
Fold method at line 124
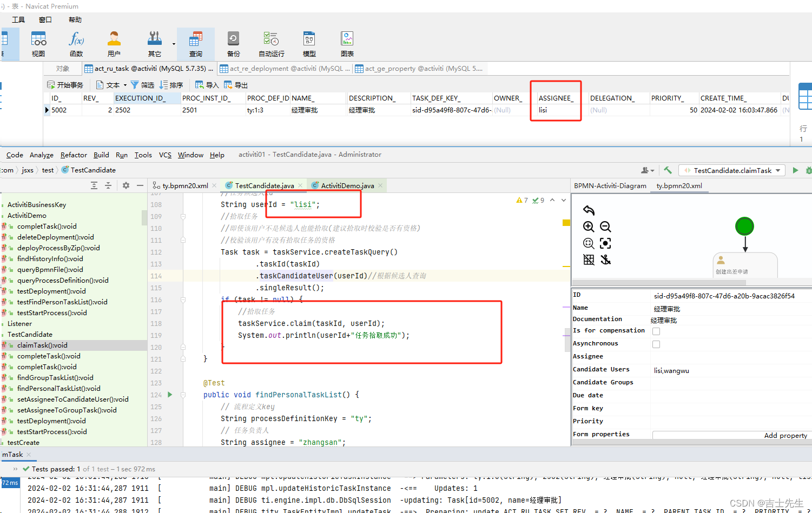(183, 395)
